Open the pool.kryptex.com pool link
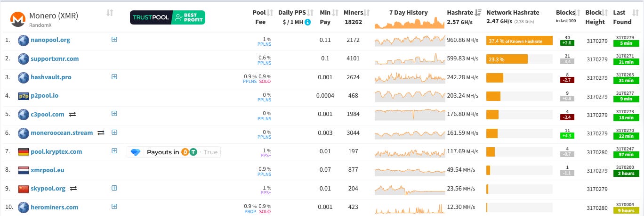This screenshot has height=216, width=644. 56,152
